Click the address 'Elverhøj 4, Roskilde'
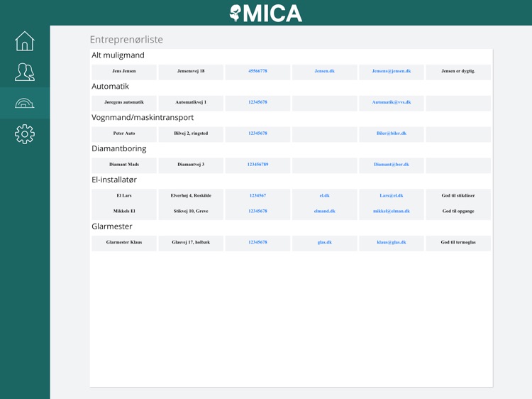The height and width of the screenshot is (399, 532). pos(191,195)
